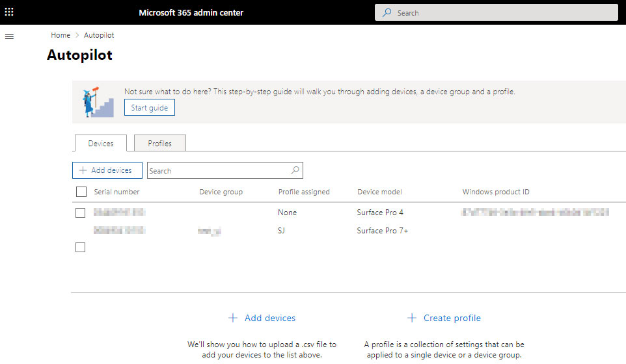Focus the devices list search field
The image size is (626, 364).
[225, 170]
